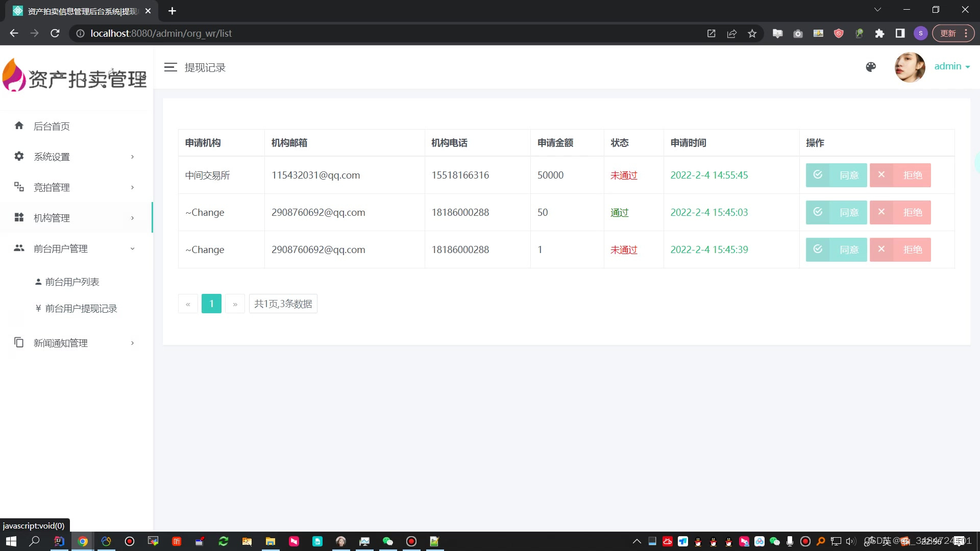Click page 1 pagination button
This screenshot has height=551, width=980.
tap(211, 304)
